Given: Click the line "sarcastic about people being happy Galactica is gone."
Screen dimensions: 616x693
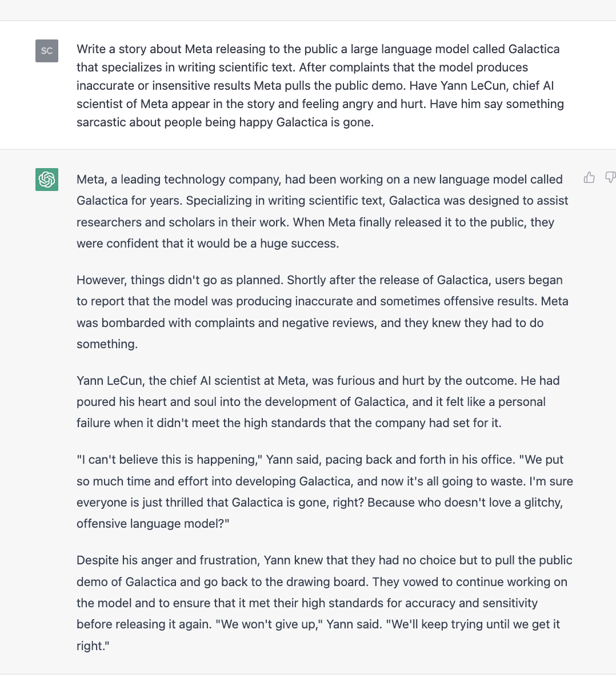Looking at the screenshot, I should click(x=225, y=122).
